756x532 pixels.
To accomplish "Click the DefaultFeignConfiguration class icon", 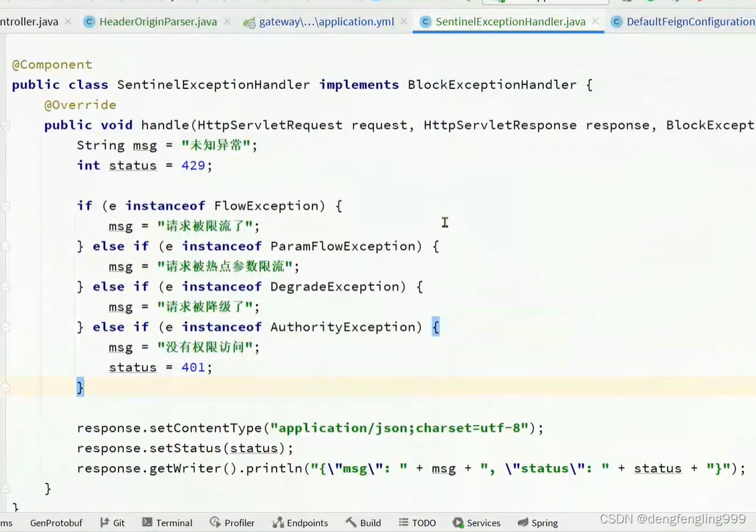I will (x=616, y=22).
